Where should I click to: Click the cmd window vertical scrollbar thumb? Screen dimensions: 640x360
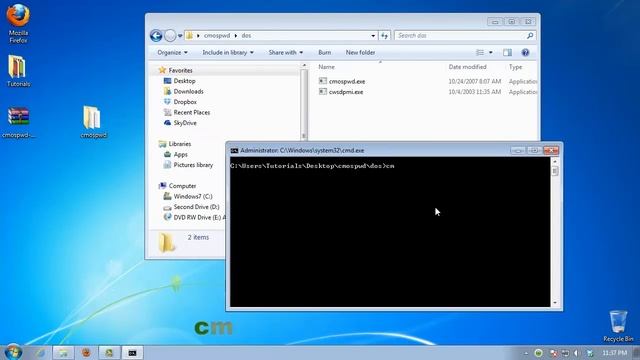pyautogui.click(x=555, y=171)
